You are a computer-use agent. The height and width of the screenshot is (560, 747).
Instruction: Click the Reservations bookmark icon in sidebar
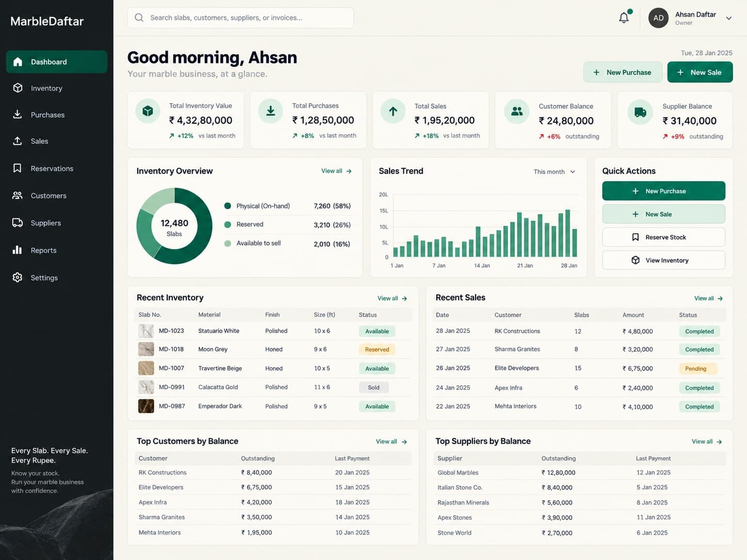coord(18,168)
